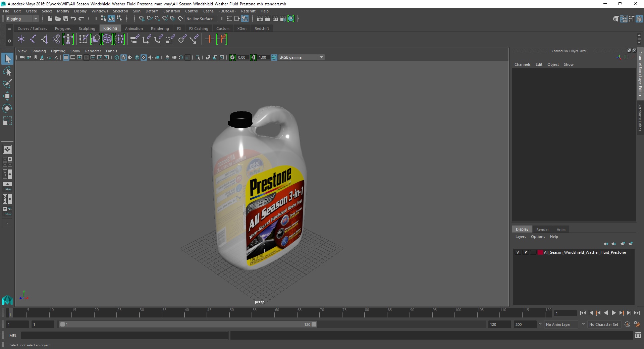Click No Live Surface field

click(x=201, y=19)
